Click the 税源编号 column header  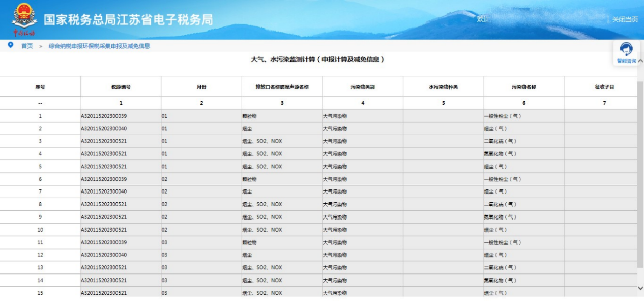pyautogui.click(x=121, y=87)
